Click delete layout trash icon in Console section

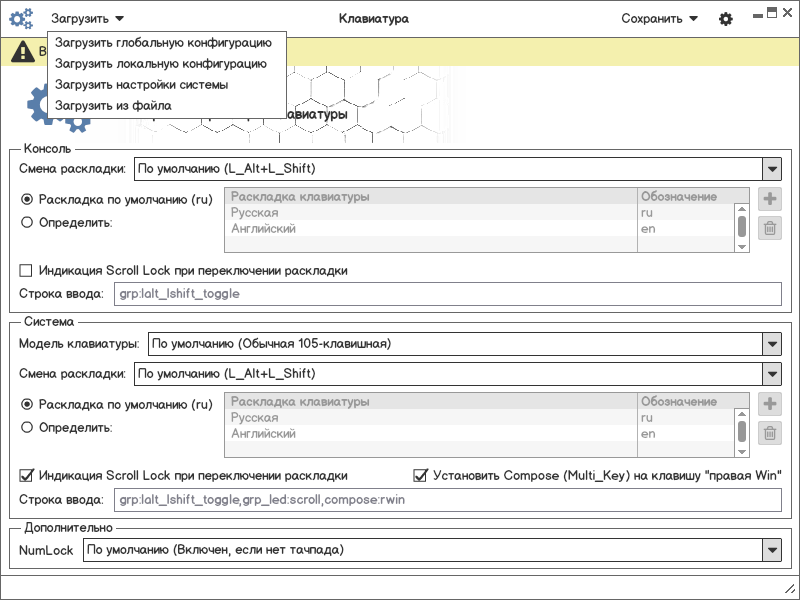[x=770, y=229]
